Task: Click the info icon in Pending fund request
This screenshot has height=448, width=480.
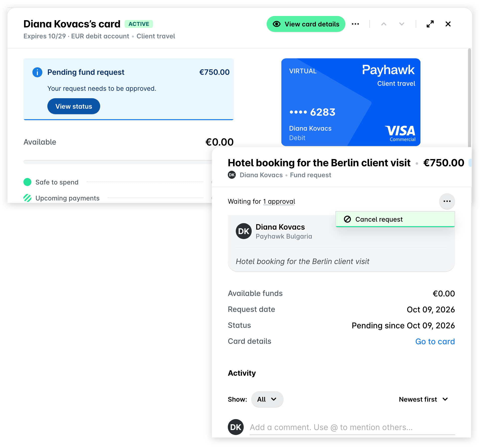Action: (37, 72)
